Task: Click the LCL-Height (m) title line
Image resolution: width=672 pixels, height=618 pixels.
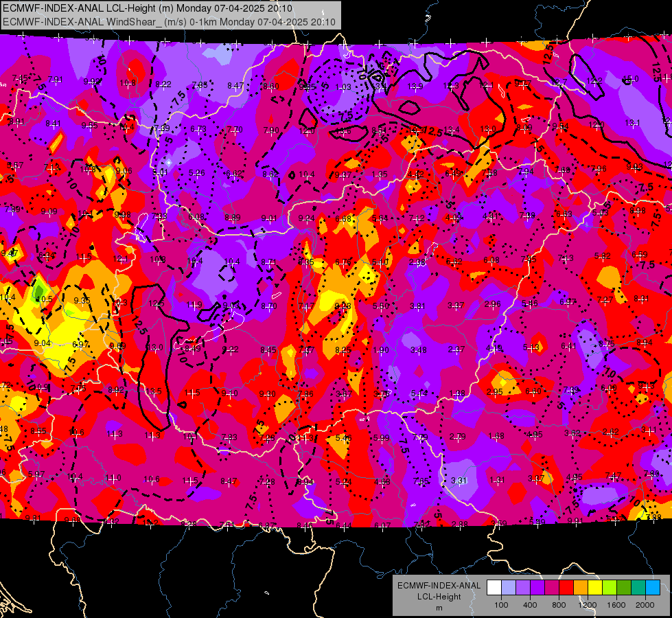Action: (x=148, y=8)
